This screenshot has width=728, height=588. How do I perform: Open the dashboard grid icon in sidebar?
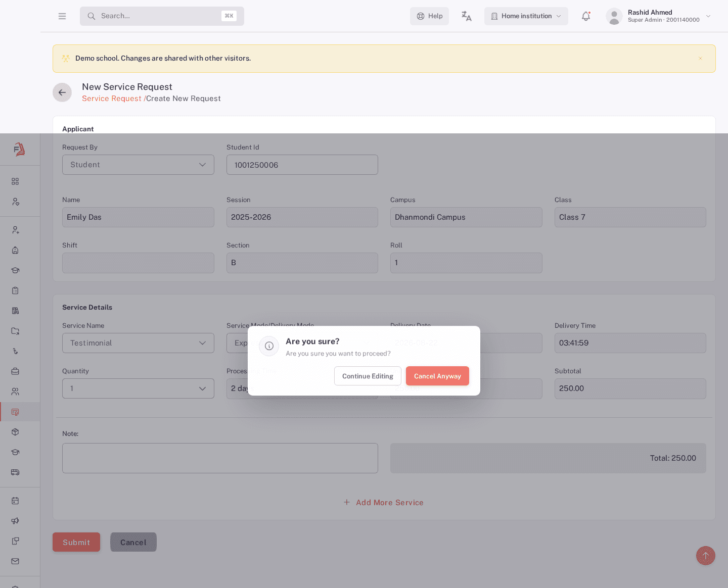(x=15, y=181)
